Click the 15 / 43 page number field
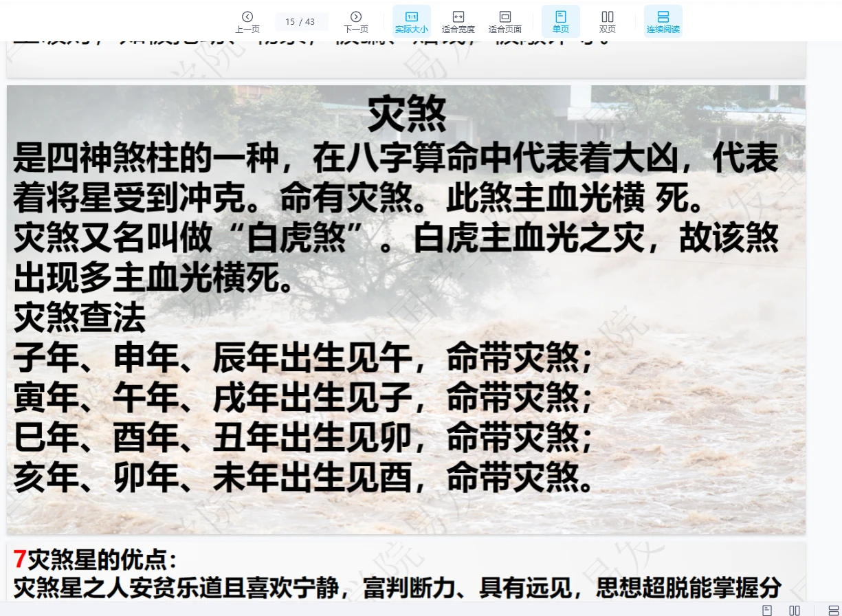Viewport: 842px width, 616px height. coord(301,21)
